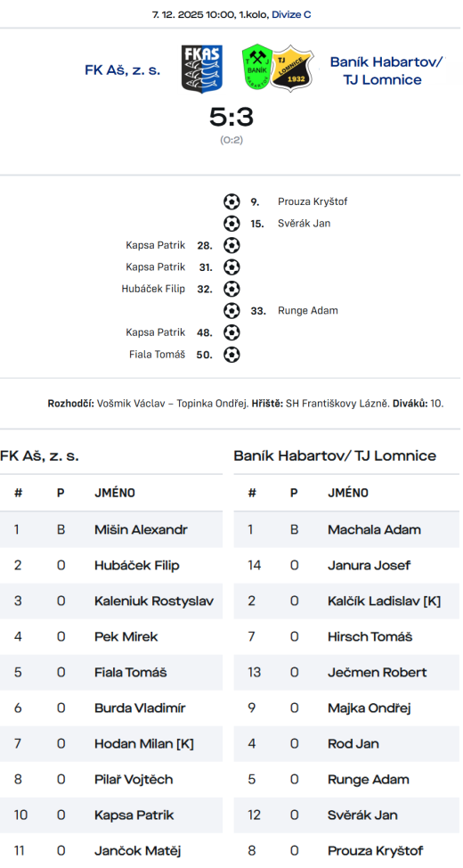
Task: Click the TJ Lomnice 1932 logo
Action: point(291,69)
